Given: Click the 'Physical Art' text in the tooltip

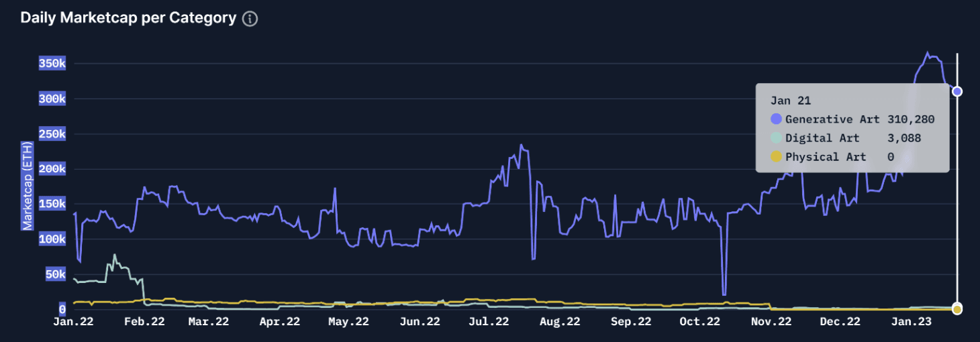Looking at the screenshot, I should [826, 157].
